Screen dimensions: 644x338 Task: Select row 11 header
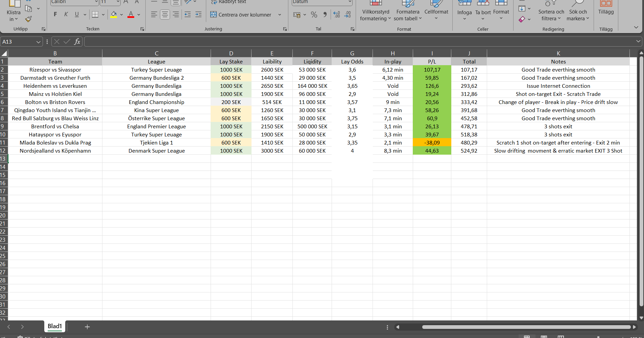coord(3,142)
